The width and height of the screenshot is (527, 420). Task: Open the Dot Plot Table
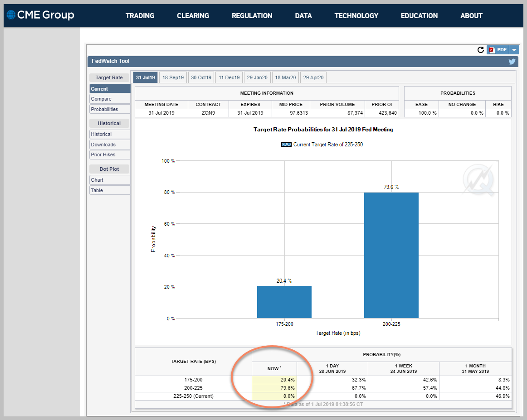tap(110, 190)
